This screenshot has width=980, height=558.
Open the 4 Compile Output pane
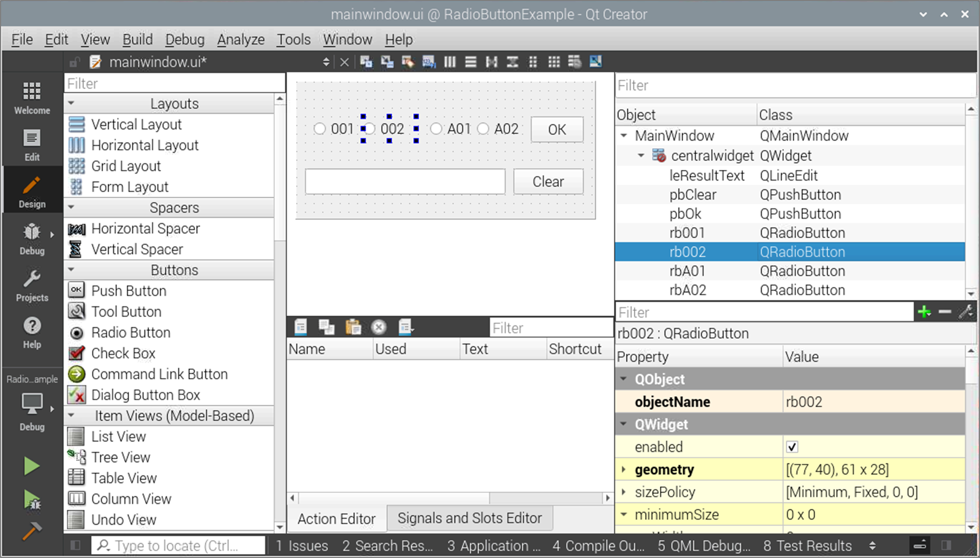[599, 546]
